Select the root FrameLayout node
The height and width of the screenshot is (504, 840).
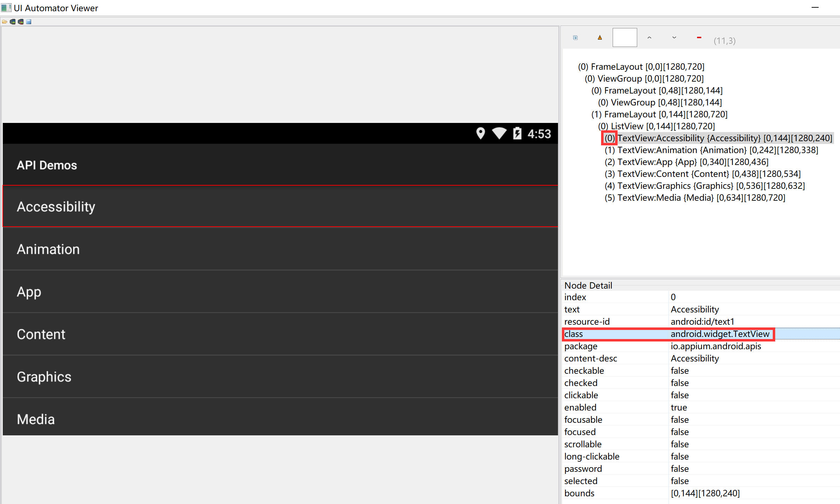coord(641,67)
